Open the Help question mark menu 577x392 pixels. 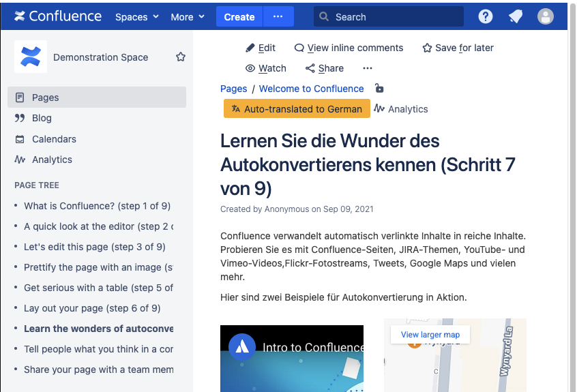pyautogui.click(x=486, y=16)
